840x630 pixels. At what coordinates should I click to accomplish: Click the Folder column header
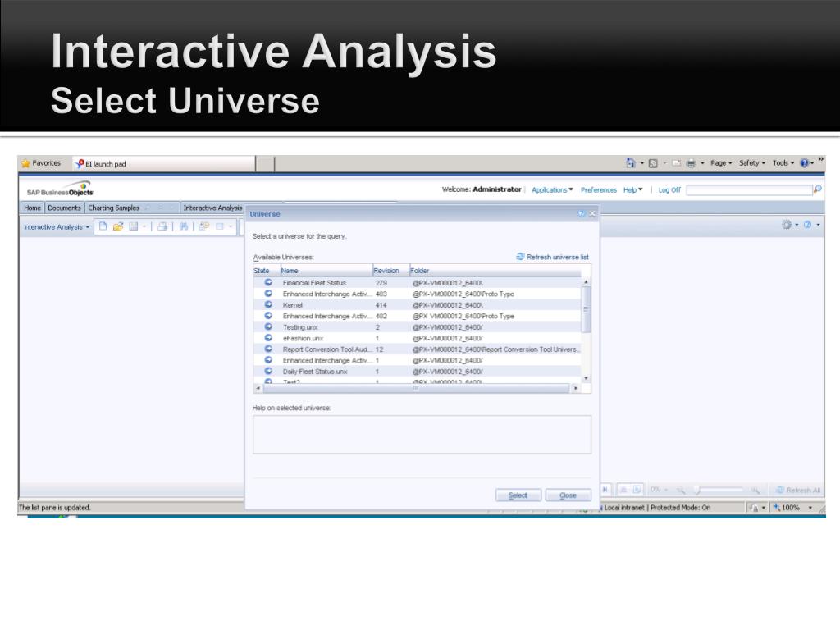(495, 271)
